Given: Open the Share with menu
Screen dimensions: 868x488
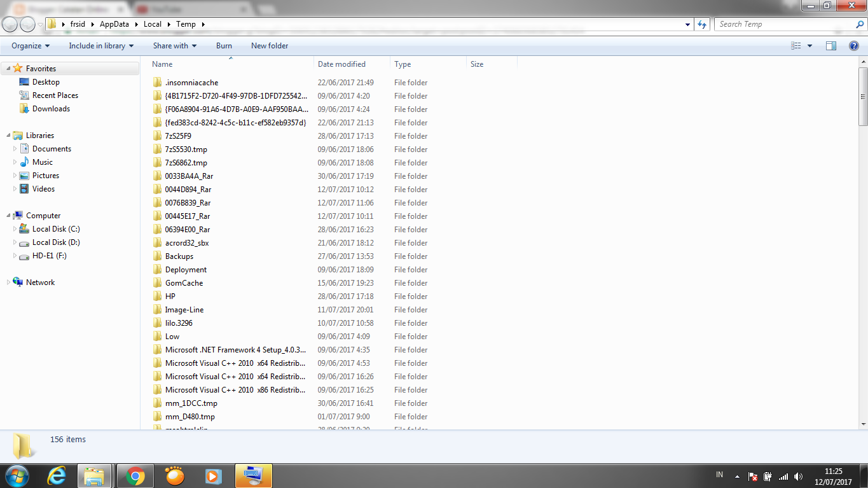Looking at the screenshot, I should [174, 45].
